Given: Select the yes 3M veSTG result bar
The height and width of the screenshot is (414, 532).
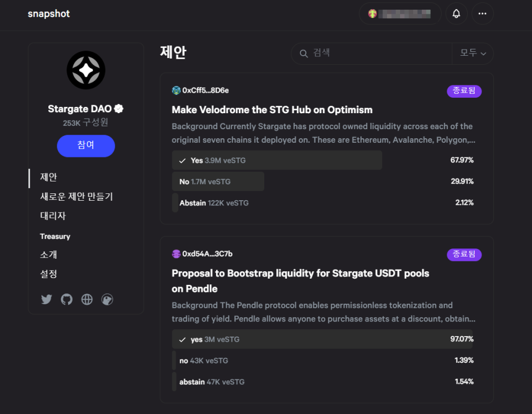Looking at the screenshot, I should [x=322, y=339].
